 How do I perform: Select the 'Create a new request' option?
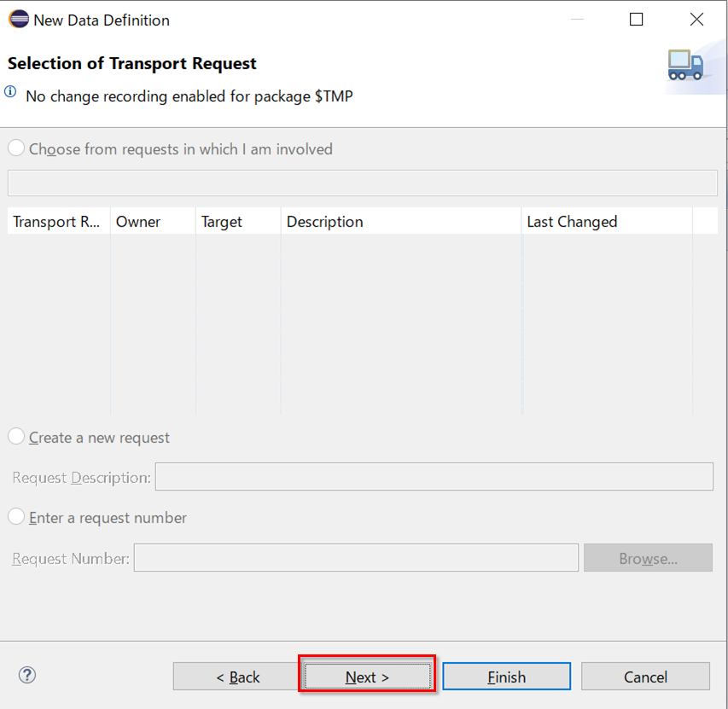15,437
